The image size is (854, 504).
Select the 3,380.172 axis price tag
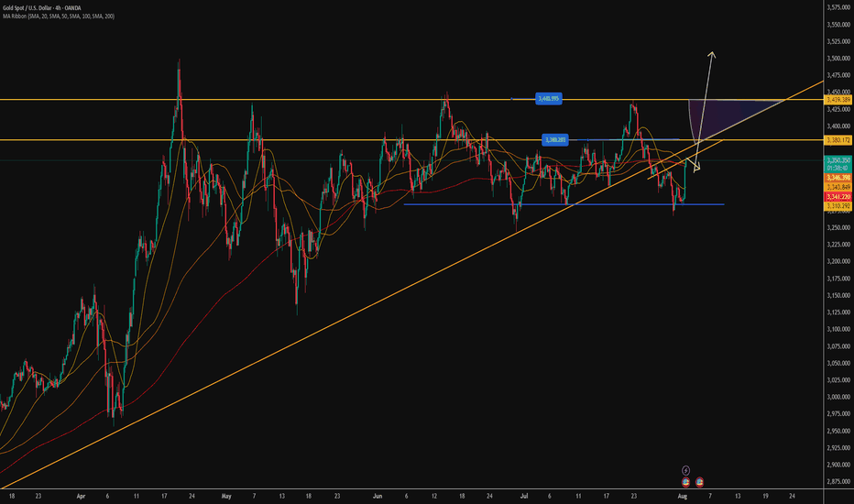838,140
